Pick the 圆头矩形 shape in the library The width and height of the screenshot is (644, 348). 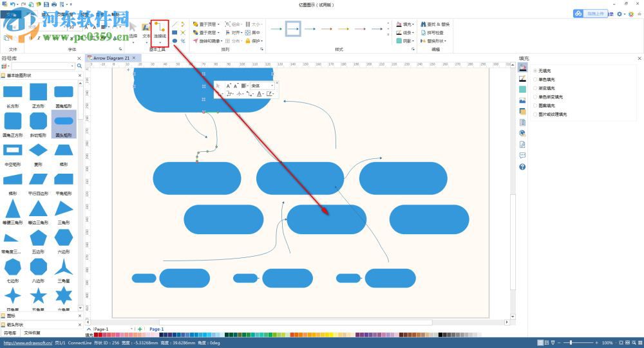64,124
